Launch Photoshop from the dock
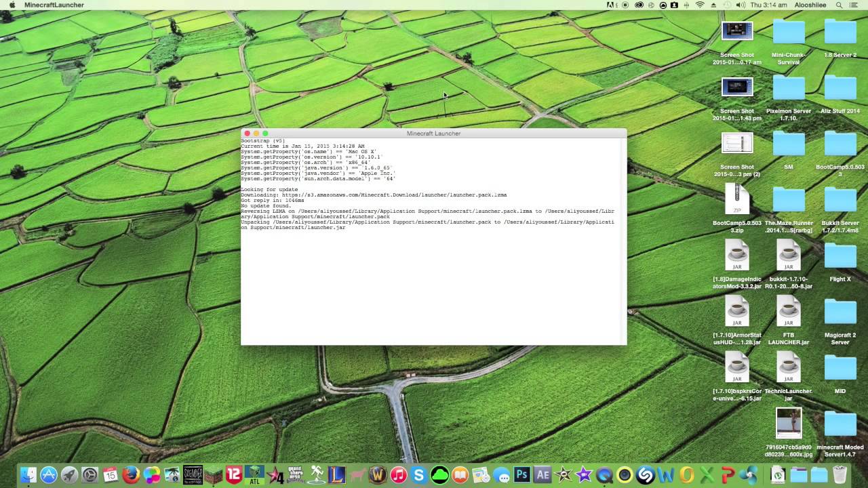 [521, 475]
